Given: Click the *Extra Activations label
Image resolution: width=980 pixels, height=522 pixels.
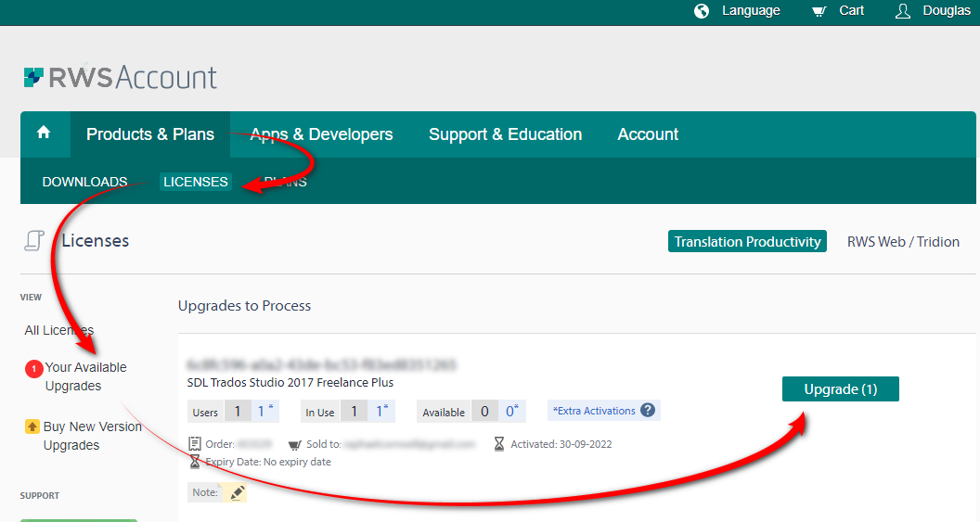Looking at the screenshot, I should click(x=594, y=411).
